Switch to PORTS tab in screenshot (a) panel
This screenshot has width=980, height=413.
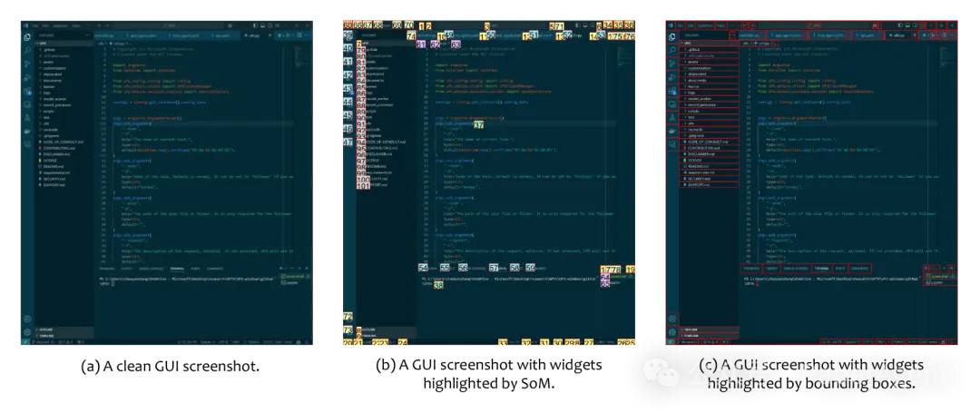point(195,269)
